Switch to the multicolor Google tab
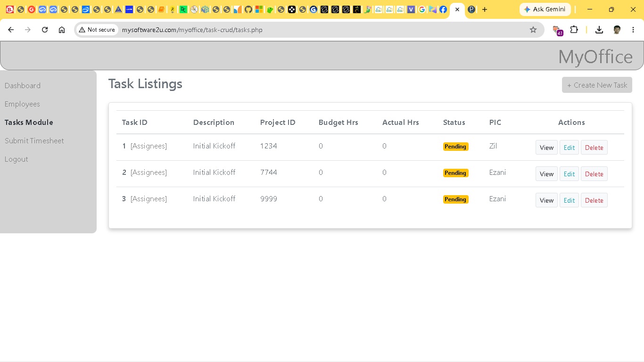 click(422, 9)
